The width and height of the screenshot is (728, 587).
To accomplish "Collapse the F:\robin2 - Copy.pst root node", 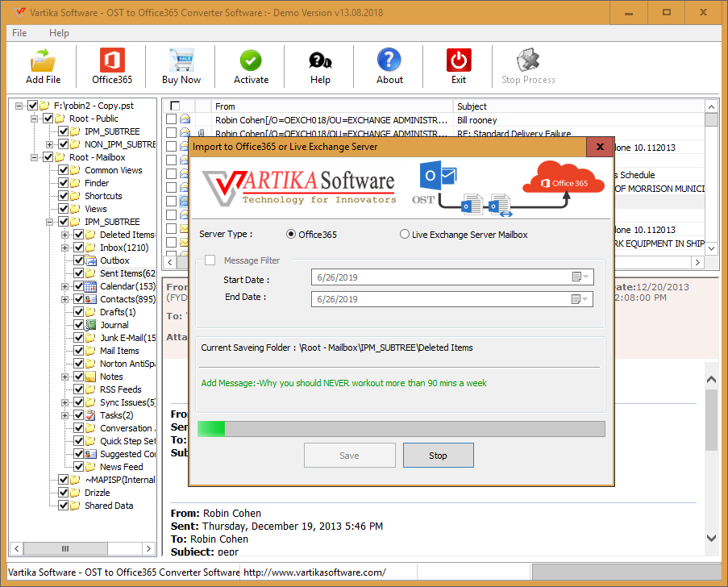I will pyautogui.click(x=19, y=106).
